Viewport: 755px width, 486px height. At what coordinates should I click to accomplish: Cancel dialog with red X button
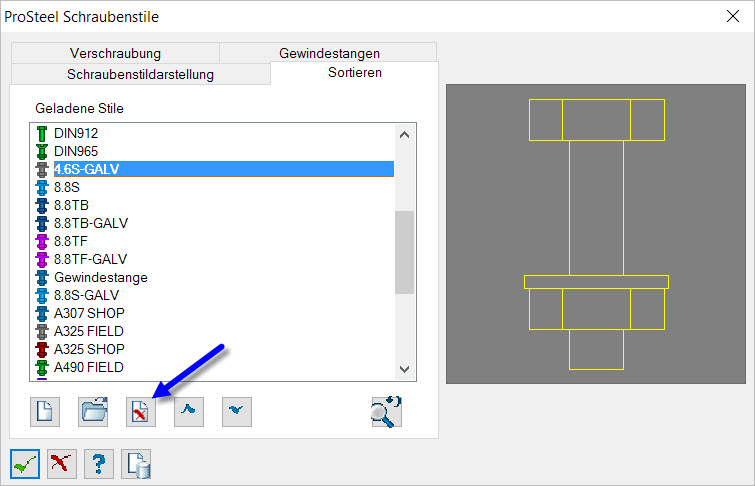point(62,464)
